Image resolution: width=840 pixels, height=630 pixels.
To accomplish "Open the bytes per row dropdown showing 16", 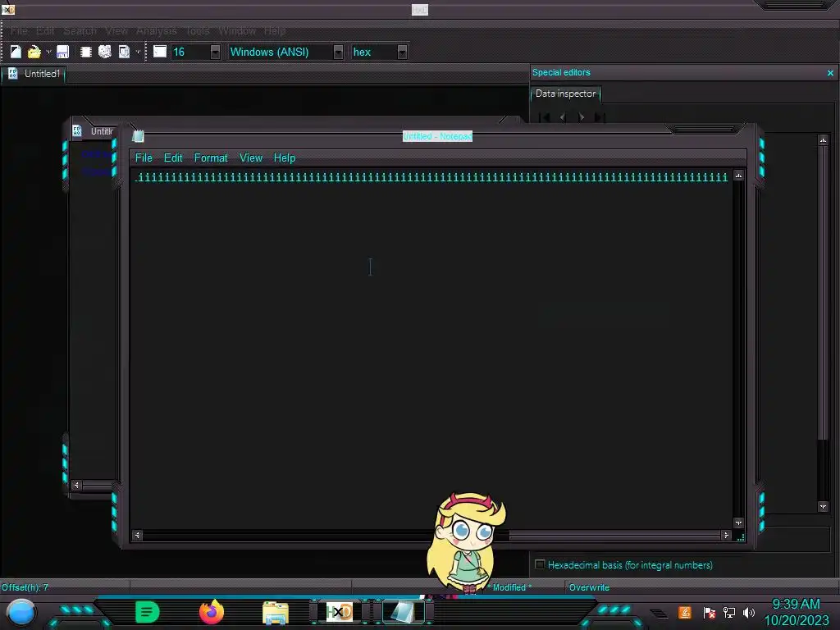I will pyautogui.click(x=215, y=52).
